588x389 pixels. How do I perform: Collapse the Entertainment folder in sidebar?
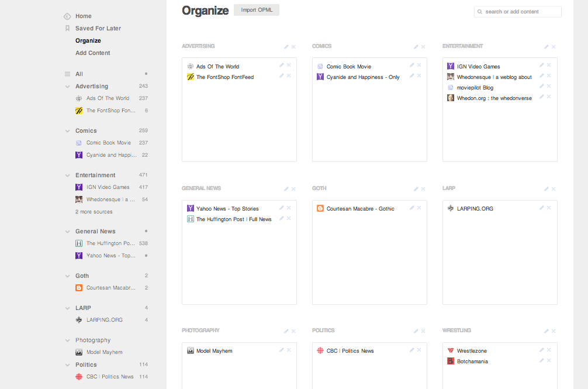point(68,175)
